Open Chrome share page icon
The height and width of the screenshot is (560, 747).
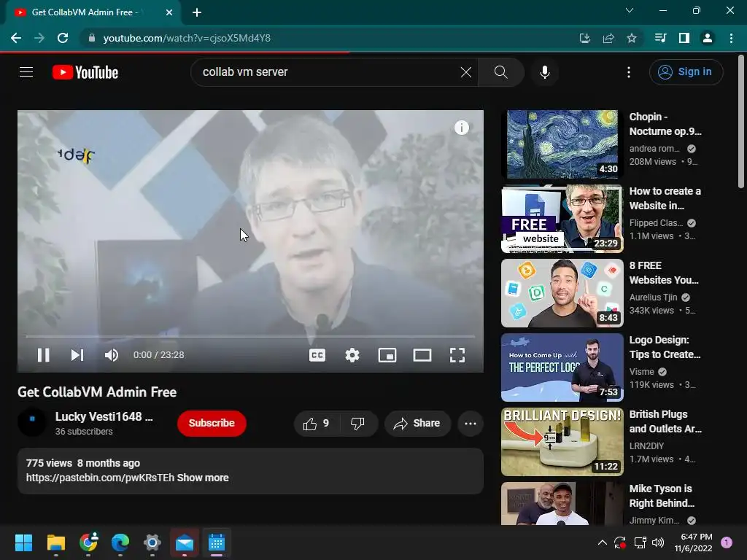coord(608,38)
